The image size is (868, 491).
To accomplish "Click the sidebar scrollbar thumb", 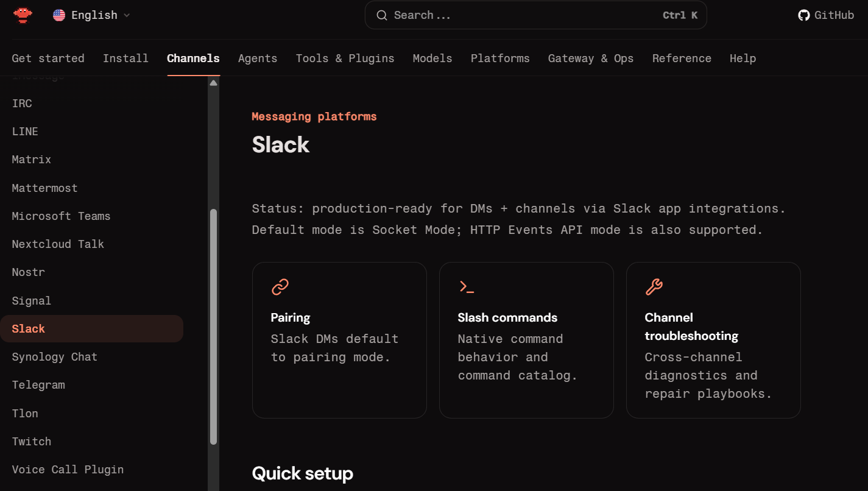I will (x=213, y=327).
